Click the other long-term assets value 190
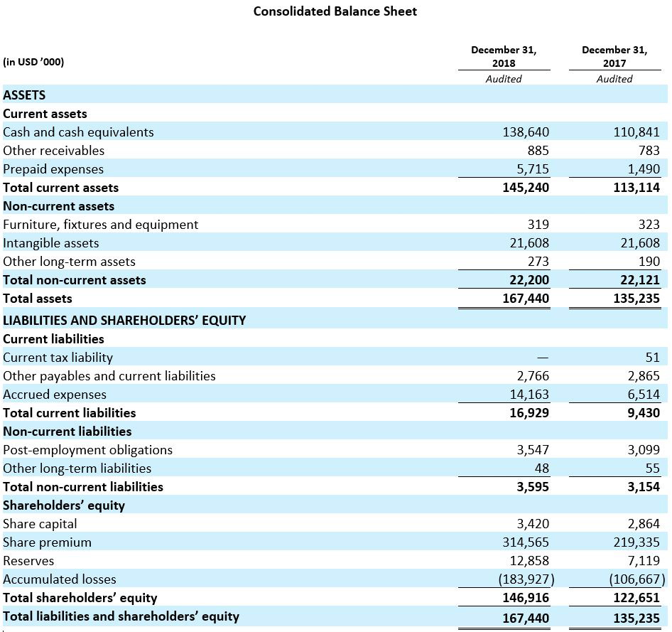The image size is (672, 632). [649, 261]
